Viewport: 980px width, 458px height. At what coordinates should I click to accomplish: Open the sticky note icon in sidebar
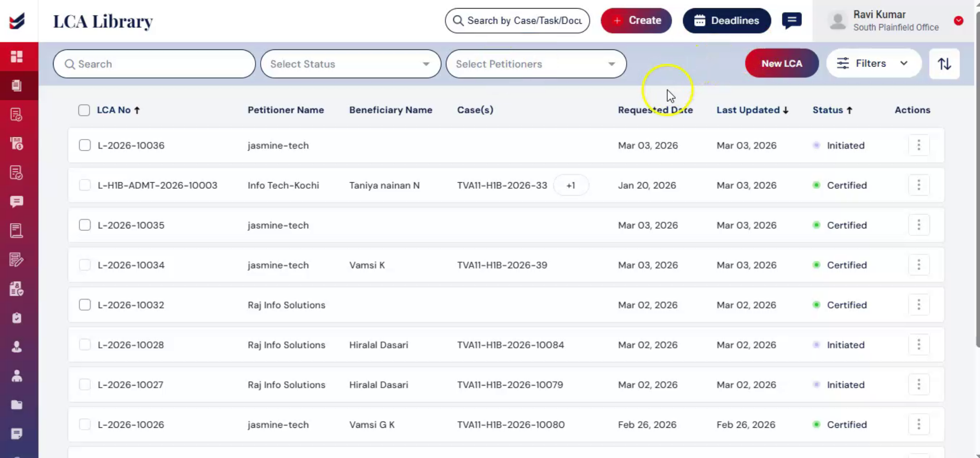tap(17, 433)
